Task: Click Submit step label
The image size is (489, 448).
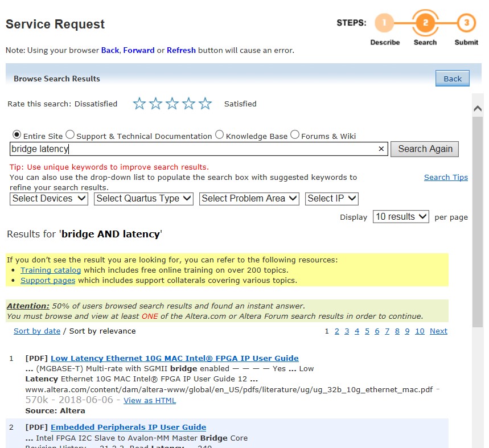Action: (x=467, y=42)
